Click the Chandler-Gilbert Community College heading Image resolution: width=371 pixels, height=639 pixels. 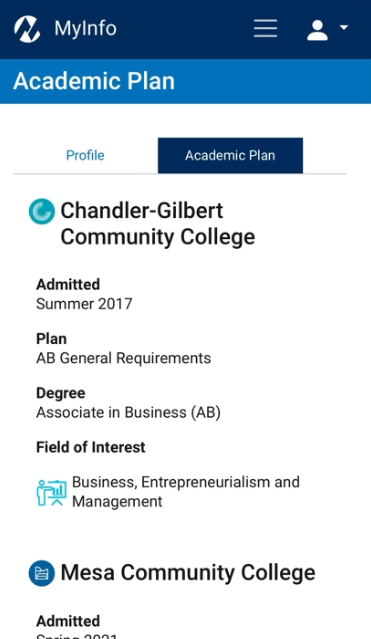(158, 224)
